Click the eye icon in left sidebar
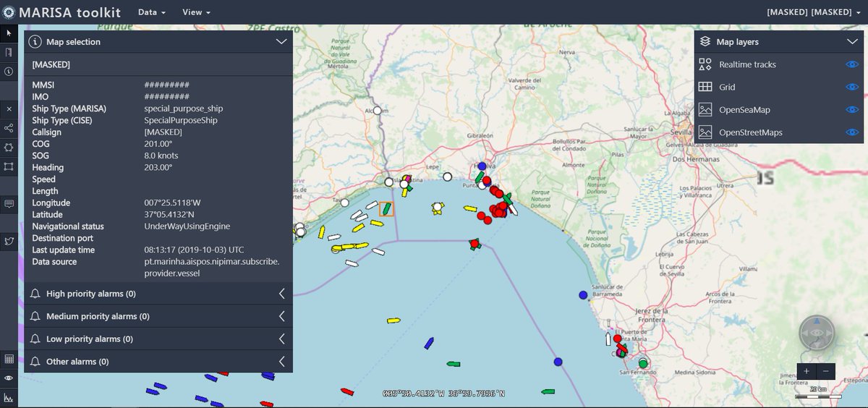Screen dimensions: 868x408 [9, 378]
